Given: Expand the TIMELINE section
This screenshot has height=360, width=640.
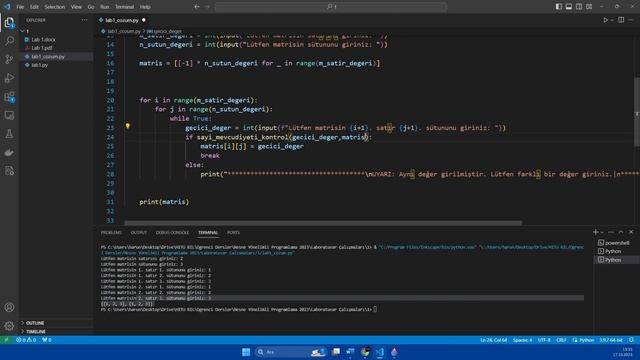Looking at the screenshot, I should click(x=56, y=331).
